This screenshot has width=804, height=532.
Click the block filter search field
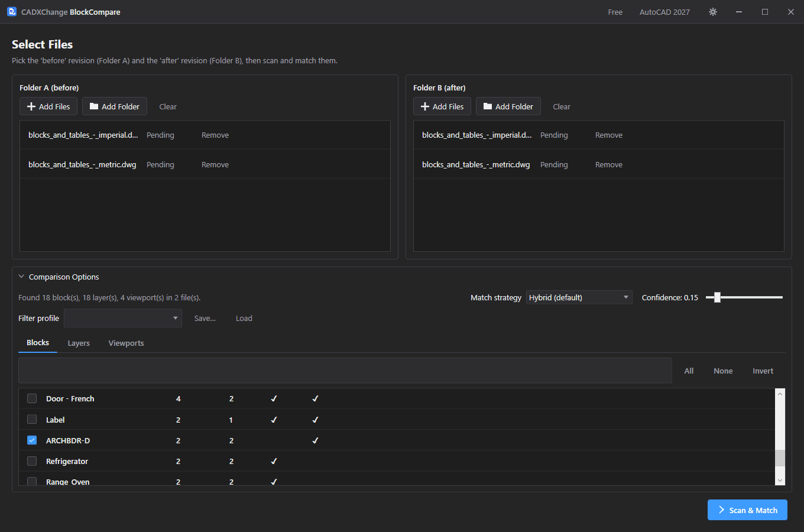click(x=345, y=371)
